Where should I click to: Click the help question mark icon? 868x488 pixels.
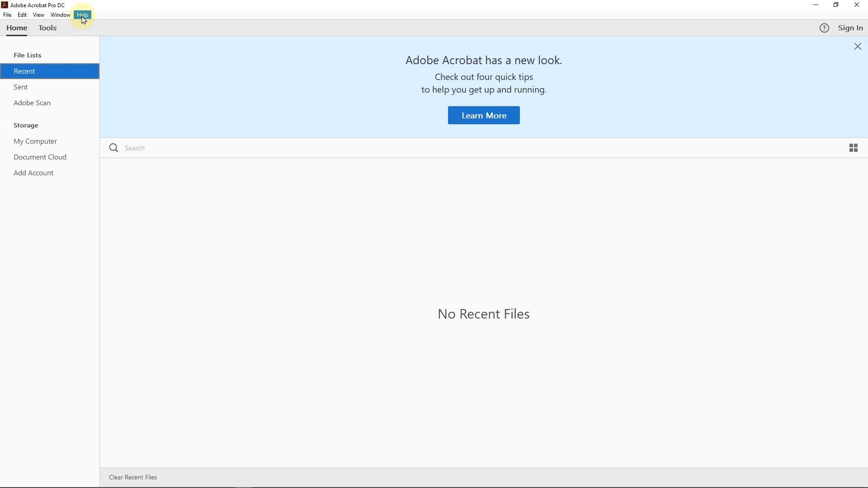(x=824, y=28)
